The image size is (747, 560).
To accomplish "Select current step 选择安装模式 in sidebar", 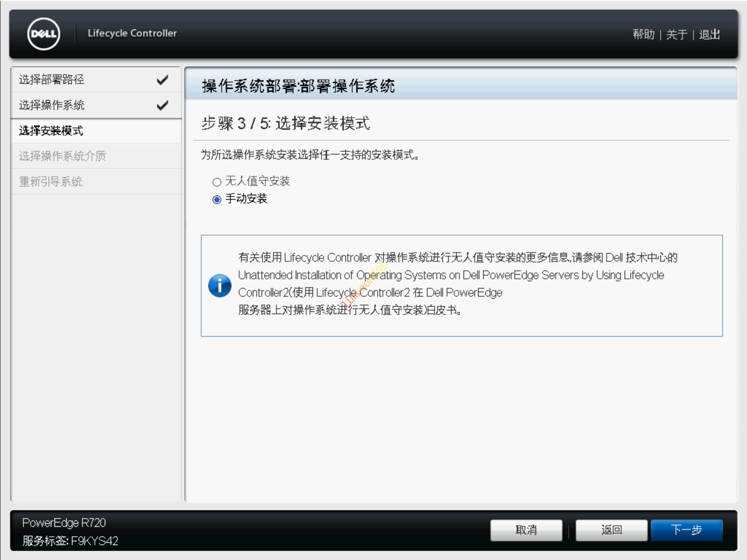I will [51, 131].
